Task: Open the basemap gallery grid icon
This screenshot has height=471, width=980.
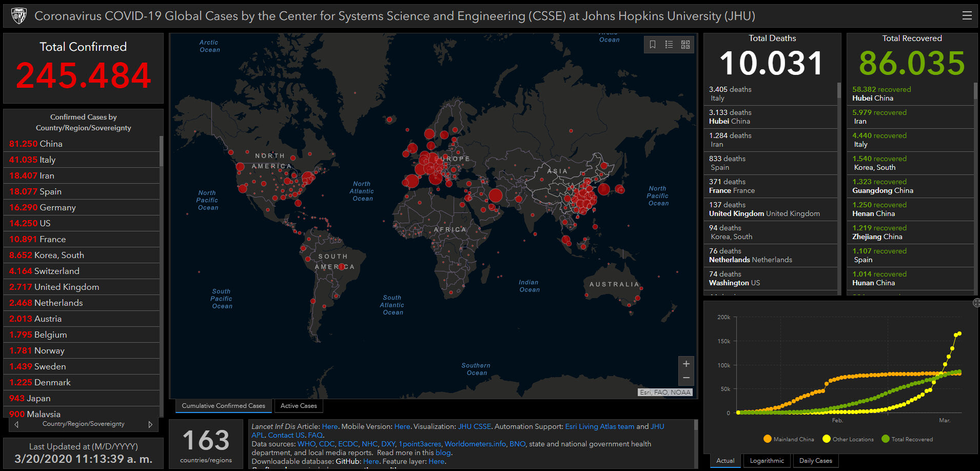Action: pos(685,45)
